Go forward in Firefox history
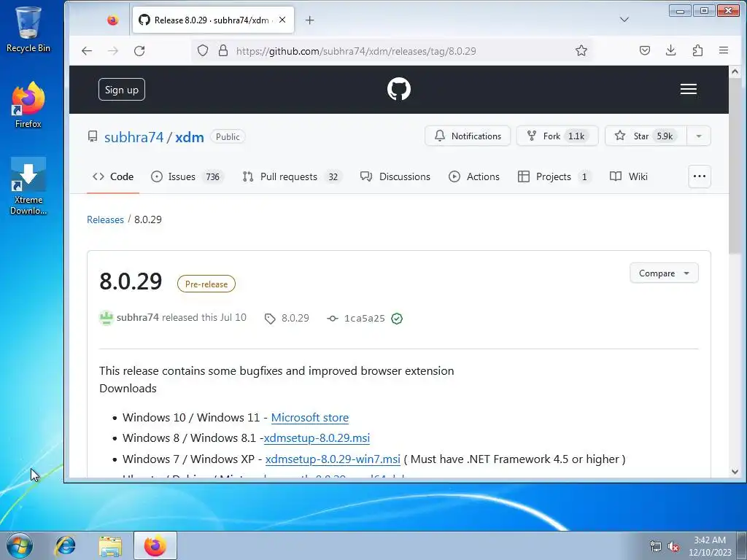Viewport: 747px width, 560px height. tap(113, 51)
